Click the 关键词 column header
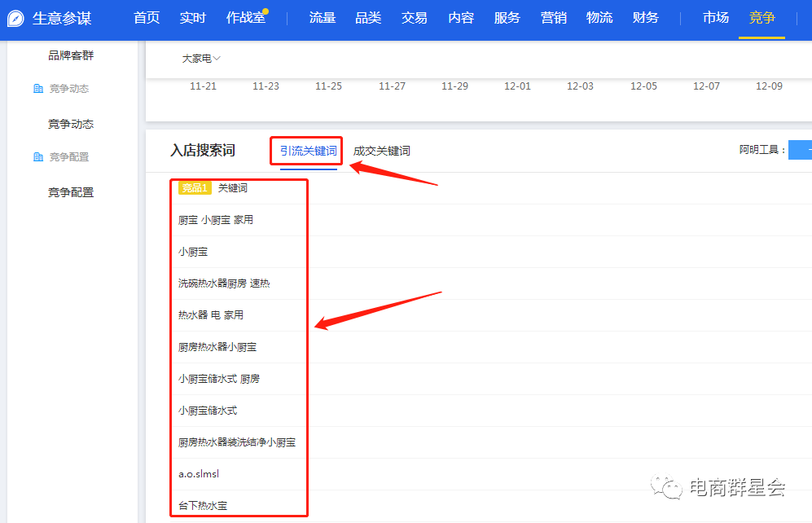Image resolution: width=812 pixels, height=523 pixels. coord(232,188)
